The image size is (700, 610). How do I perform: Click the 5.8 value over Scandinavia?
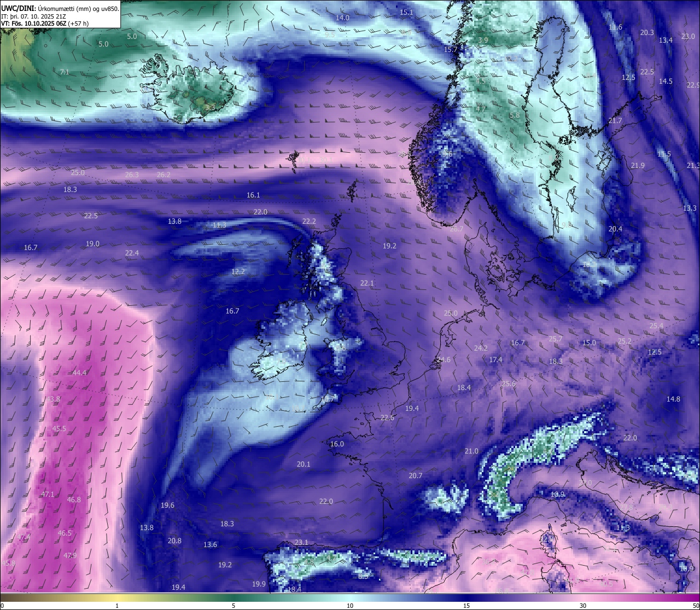click(515, 115)
